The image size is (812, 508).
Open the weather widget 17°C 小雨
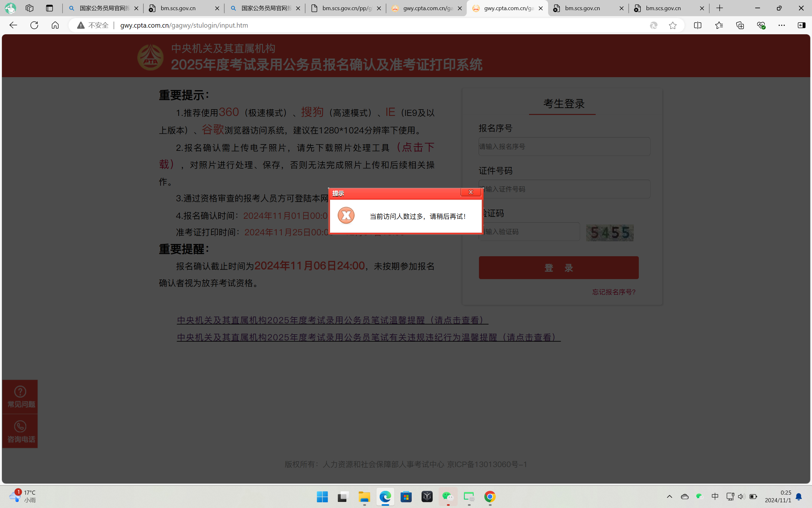[22, 496]
